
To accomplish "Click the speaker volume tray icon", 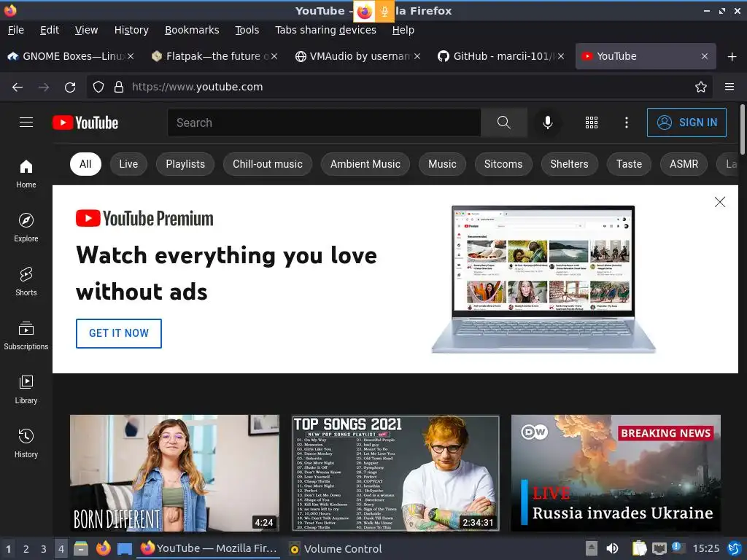I will pyautogui.click(x=612, y=548).
